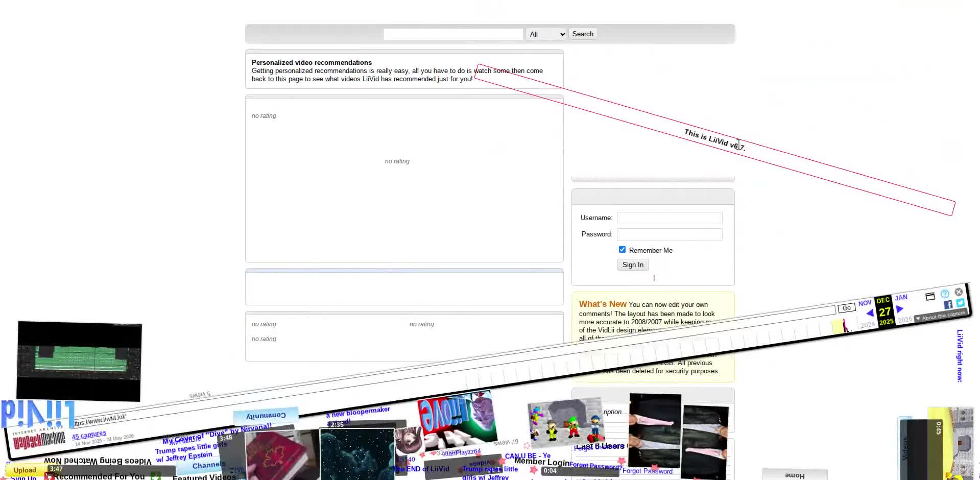Screen dimensions: 980x480
Task: Open the red book video thumbnail
Action: pos(282,455)
